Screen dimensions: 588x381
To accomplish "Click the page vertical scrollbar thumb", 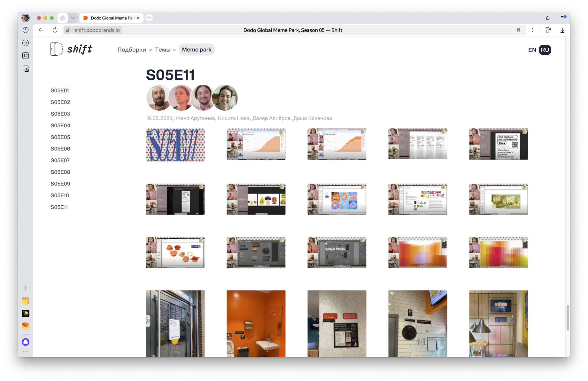I will (568, 318).
